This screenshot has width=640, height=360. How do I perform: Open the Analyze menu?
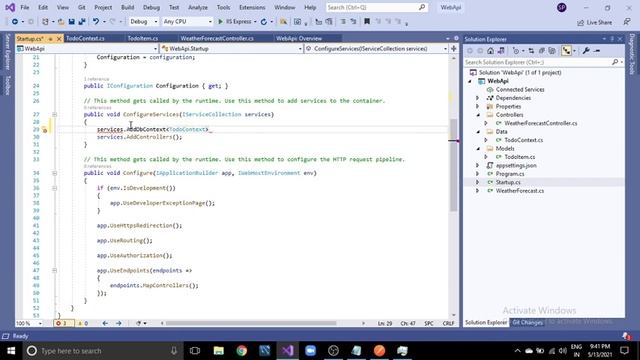coord(198,7)
